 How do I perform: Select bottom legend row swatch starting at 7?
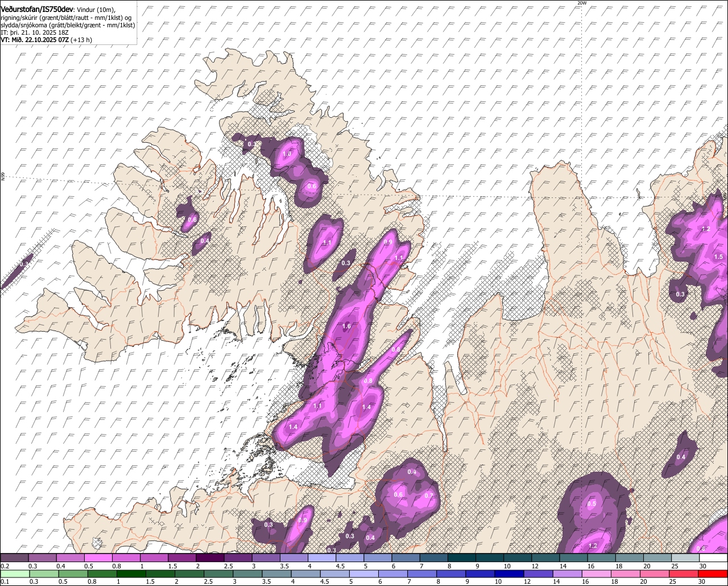[x=423, y=573]
